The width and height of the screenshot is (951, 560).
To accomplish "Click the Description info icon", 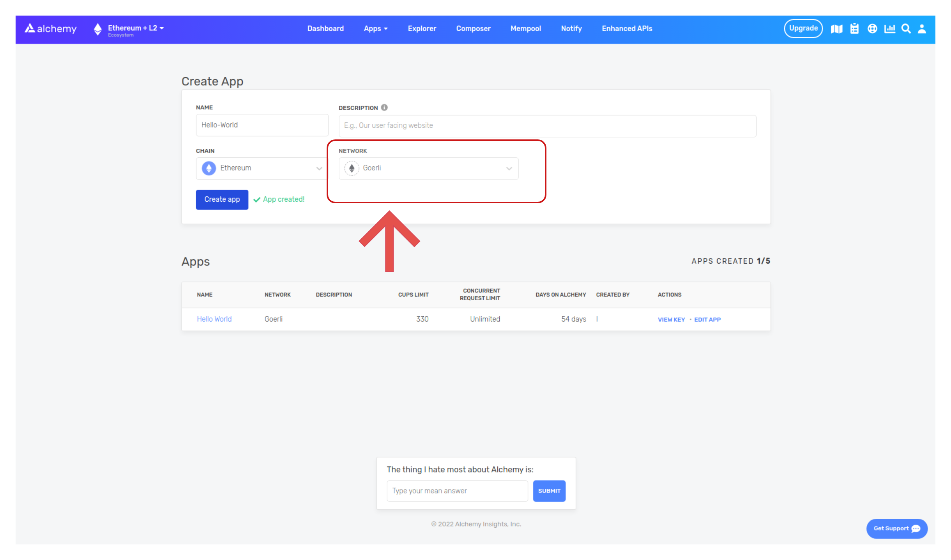I will coord(384,107).
